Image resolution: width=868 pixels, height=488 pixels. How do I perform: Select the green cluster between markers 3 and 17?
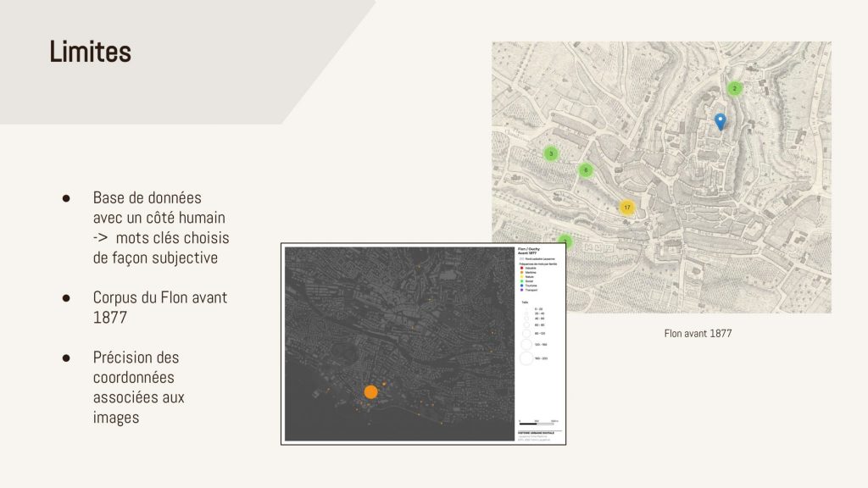click(586, 170)
